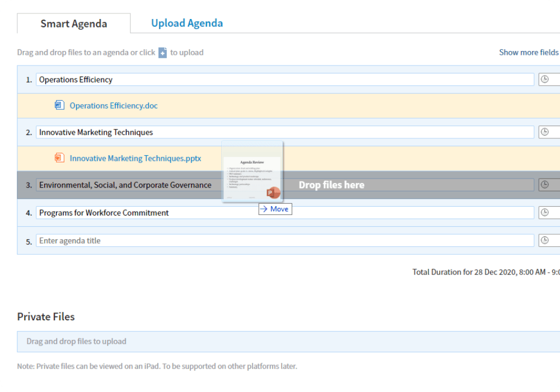Screen dimensions: 560x392
Task: Open duration clock for Innovative Marketing Techniques
Action: [544, 132]
